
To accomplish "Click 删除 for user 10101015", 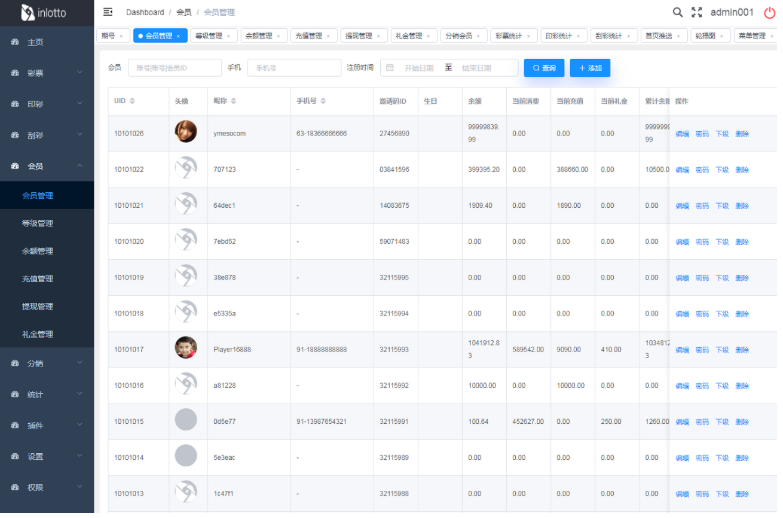I will (742, 422).
